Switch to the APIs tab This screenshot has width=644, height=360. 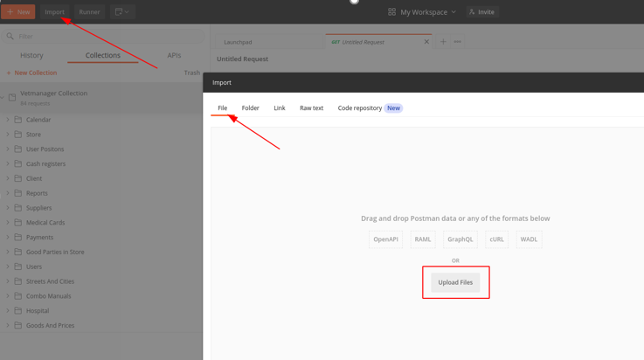(x=174, y=55)
